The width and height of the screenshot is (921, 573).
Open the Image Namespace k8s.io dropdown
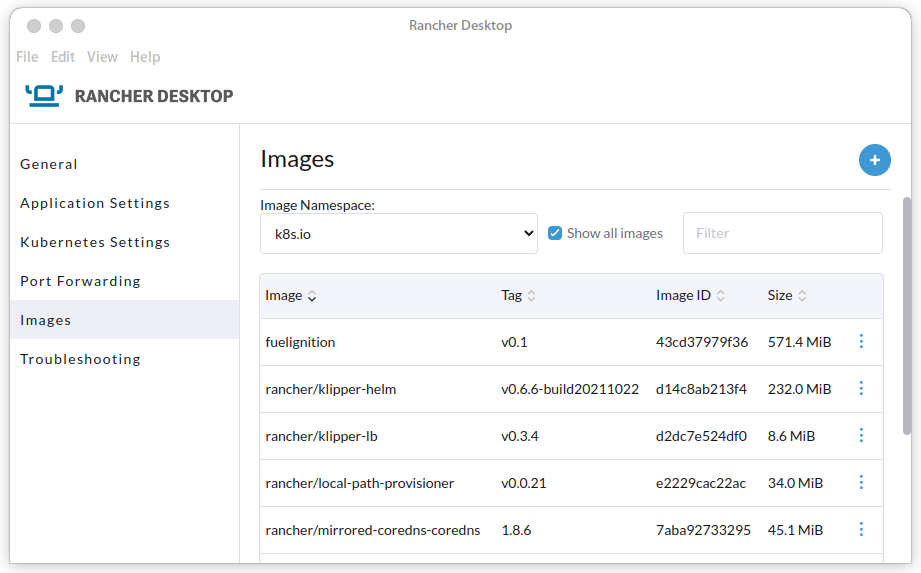click(399, 234)
